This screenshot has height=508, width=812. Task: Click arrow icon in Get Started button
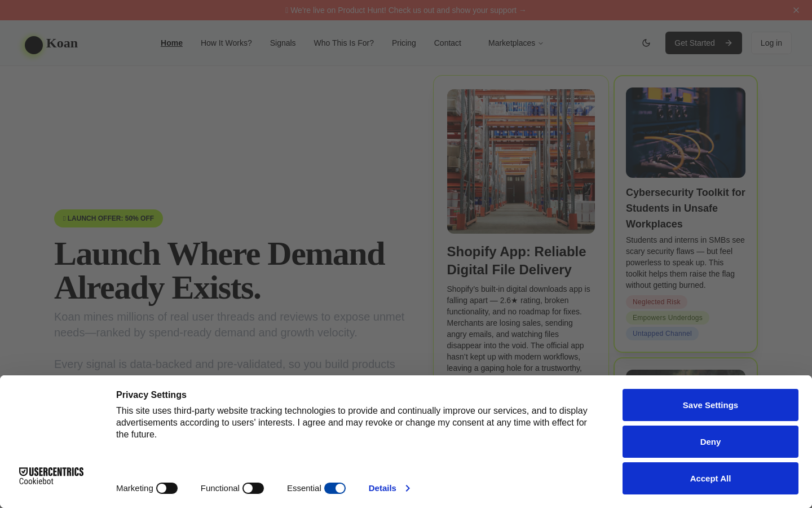point(729,43)
